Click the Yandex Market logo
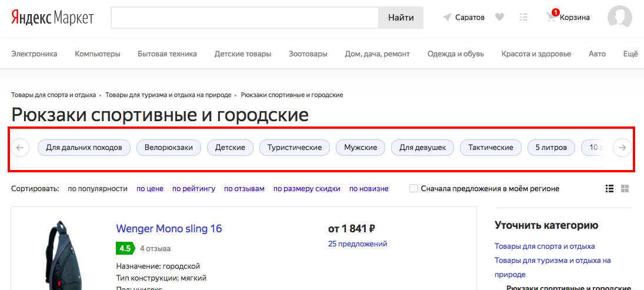Image resolution: width=644 pixels, height=290 pixels. pos(52,18)
